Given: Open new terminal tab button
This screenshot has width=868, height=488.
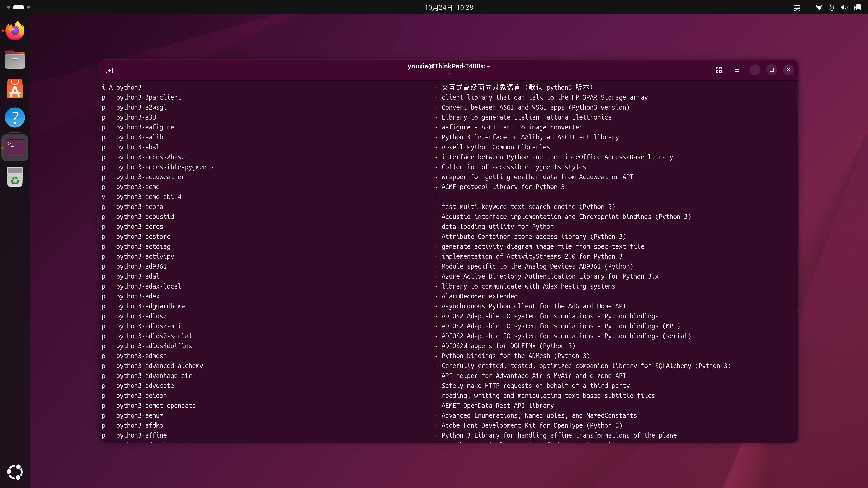Looking at the screenshot, I should pos(109,70).
